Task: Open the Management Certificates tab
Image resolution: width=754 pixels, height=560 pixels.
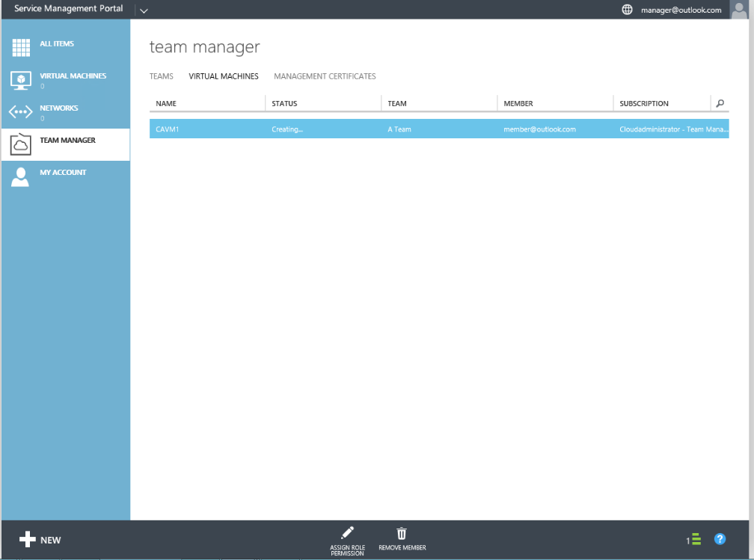Action: (325, 76)
